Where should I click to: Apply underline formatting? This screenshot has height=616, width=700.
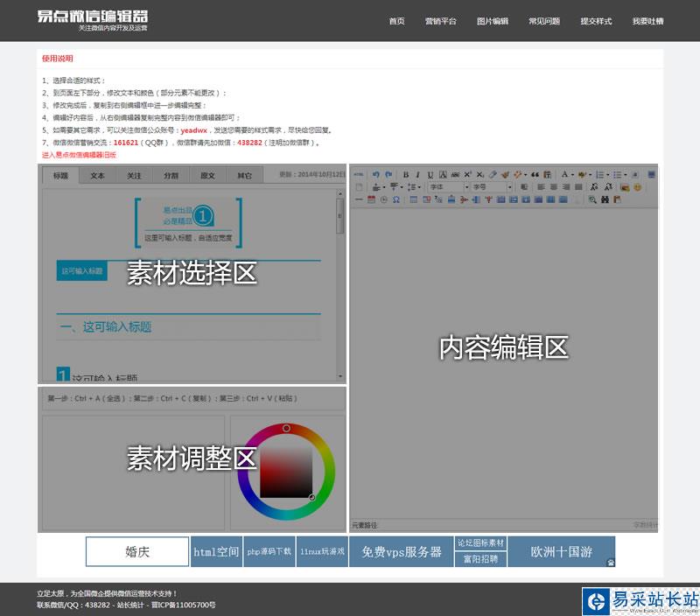pos(430,174)
